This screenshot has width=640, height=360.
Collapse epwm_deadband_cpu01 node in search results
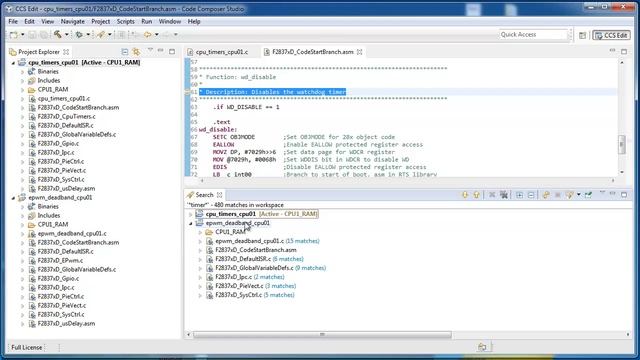click(x=191, y=224)
